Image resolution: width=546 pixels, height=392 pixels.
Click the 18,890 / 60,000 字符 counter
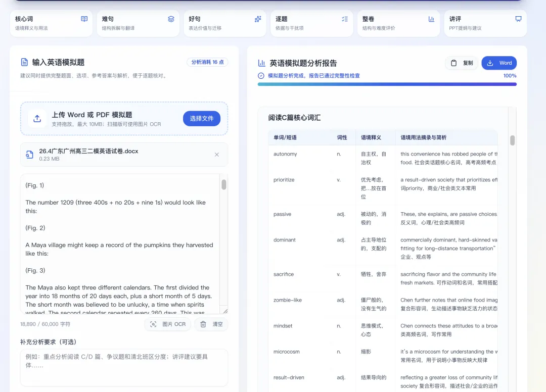click(45, 324)
